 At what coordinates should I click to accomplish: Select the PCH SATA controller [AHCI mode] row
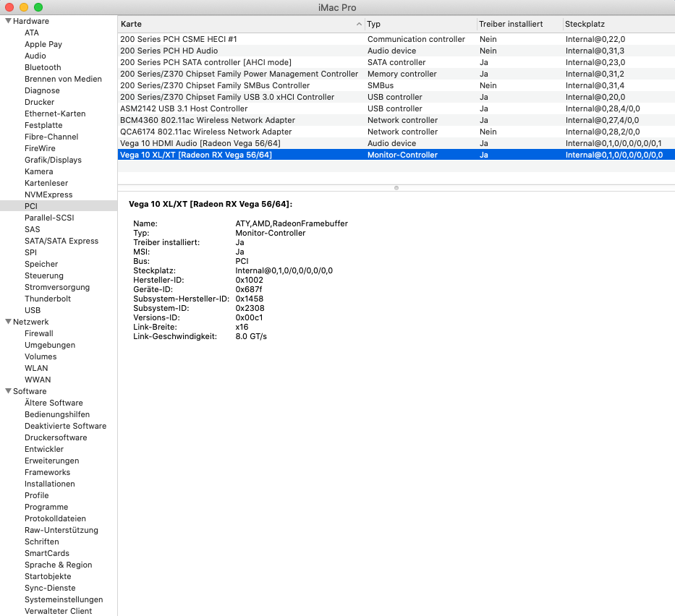(396, 62)
